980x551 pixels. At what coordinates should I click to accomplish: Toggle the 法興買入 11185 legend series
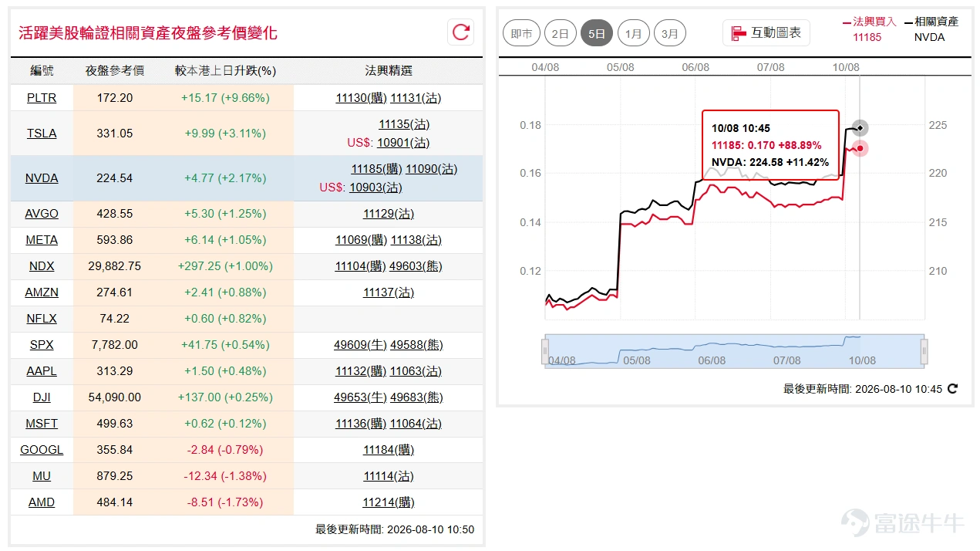pyautogui.click(x=869, y=29)
